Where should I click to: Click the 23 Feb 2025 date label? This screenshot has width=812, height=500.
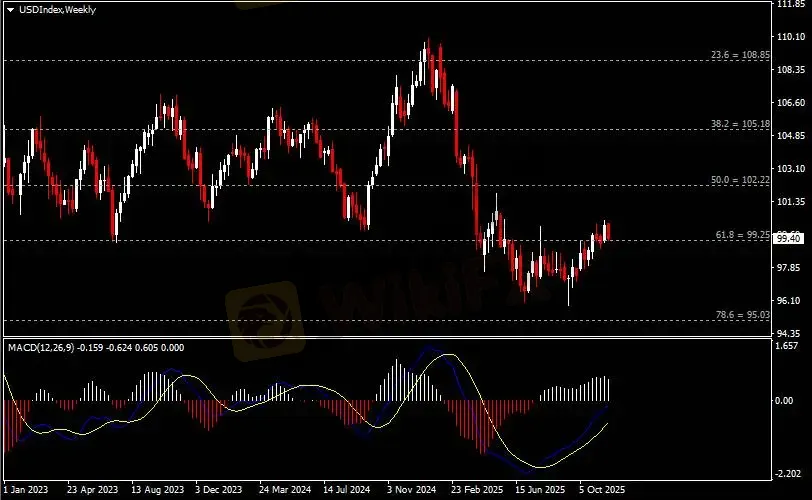pyautogui.click(x=477, y=489)
